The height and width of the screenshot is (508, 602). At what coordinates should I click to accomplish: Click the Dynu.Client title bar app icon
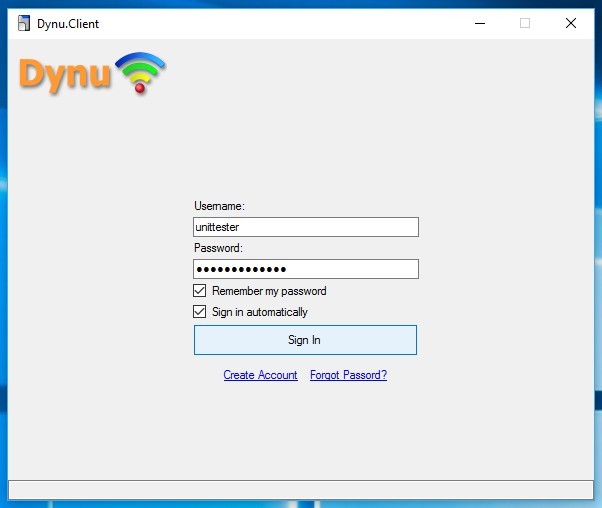(24, 23)
